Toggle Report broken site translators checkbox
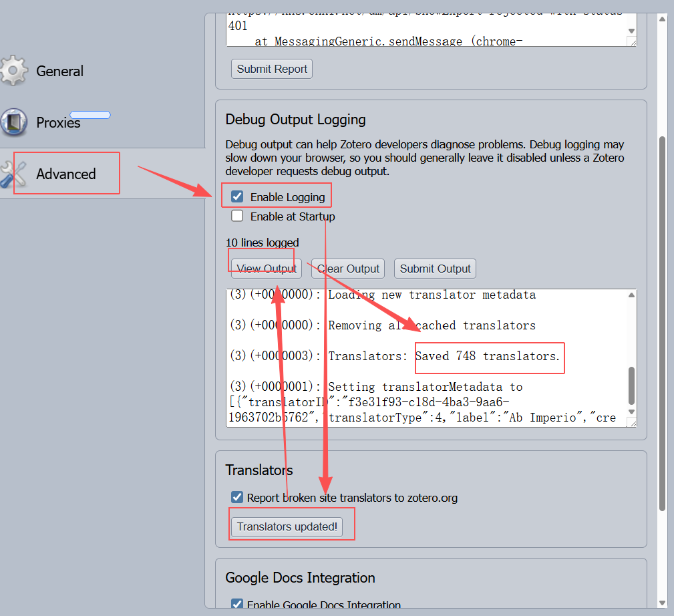Image resolution: width=674 pixels, height=616 pixels. [237, 497]
